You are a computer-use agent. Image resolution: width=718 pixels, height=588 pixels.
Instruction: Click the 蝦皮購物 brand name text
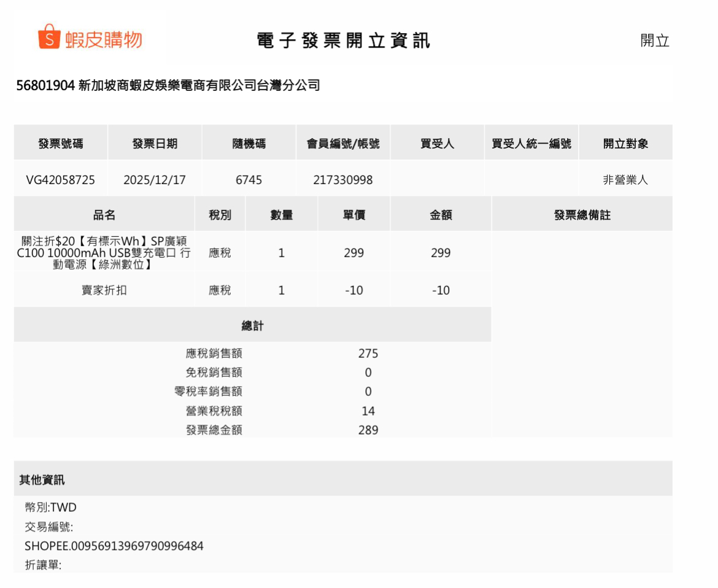(x=103, y=40)
